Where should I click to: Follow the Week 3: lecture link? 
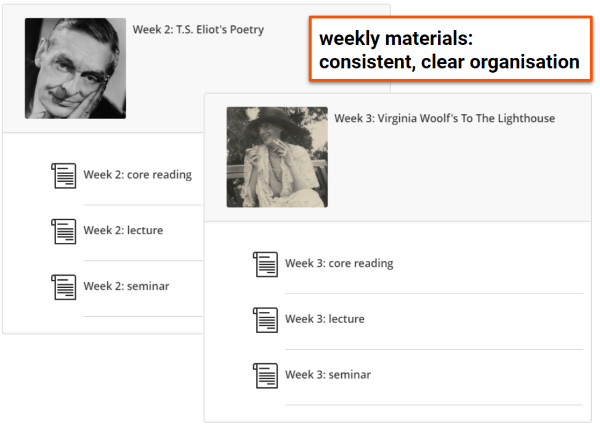point(325,320)
